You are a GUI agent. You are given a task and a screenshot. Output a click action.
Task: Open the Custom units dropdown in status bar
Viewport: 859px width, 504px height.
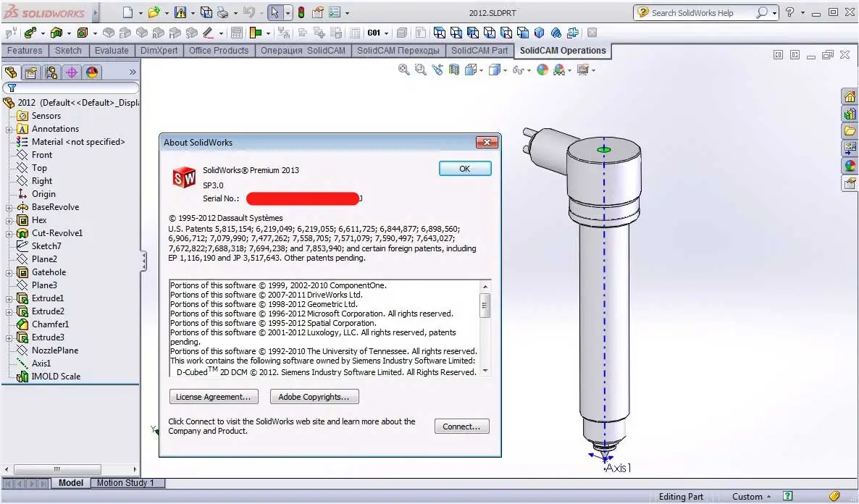(x=751, y=496)
